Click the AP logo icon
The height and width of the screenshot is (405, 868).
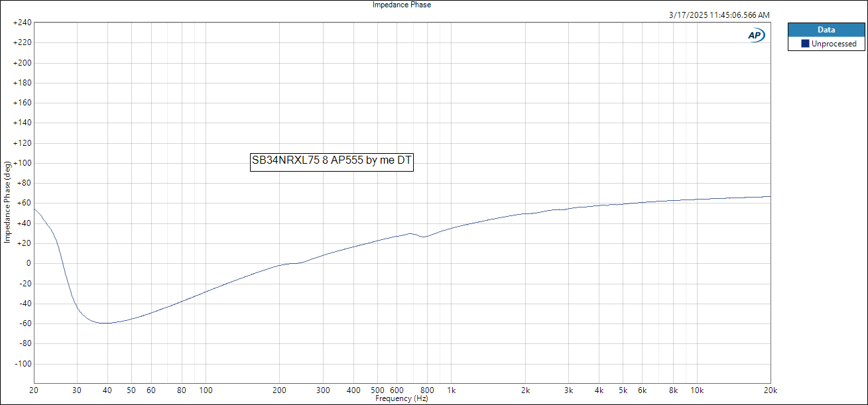pyautogui.click(x=756, y=35)
